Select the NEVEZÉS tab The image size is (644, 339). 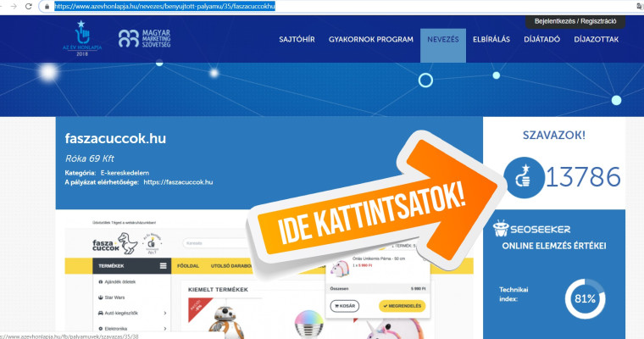click(442, 45)
